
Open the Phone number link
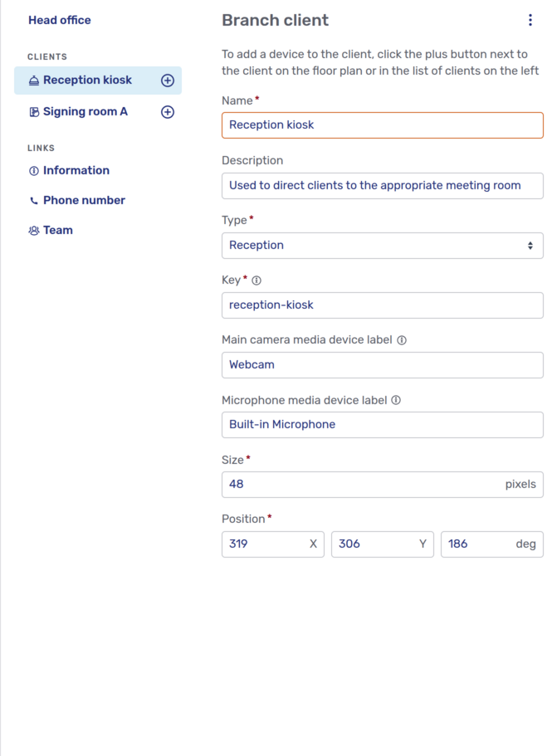point(86,200)
